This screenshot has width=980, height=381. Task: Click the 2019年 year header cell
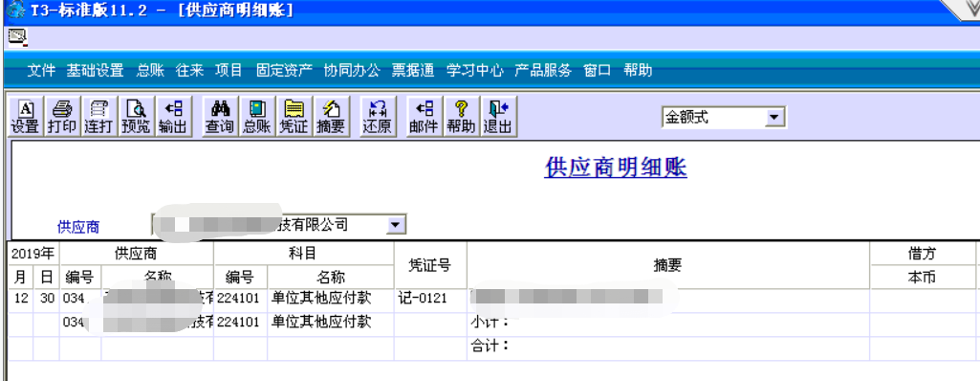click(33, 254)
